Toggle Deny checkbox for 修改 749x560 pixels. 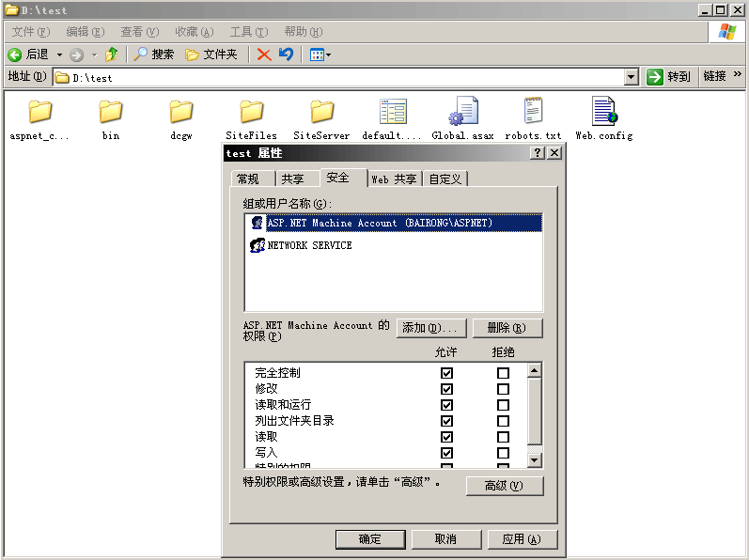click(x=503, y=389)
